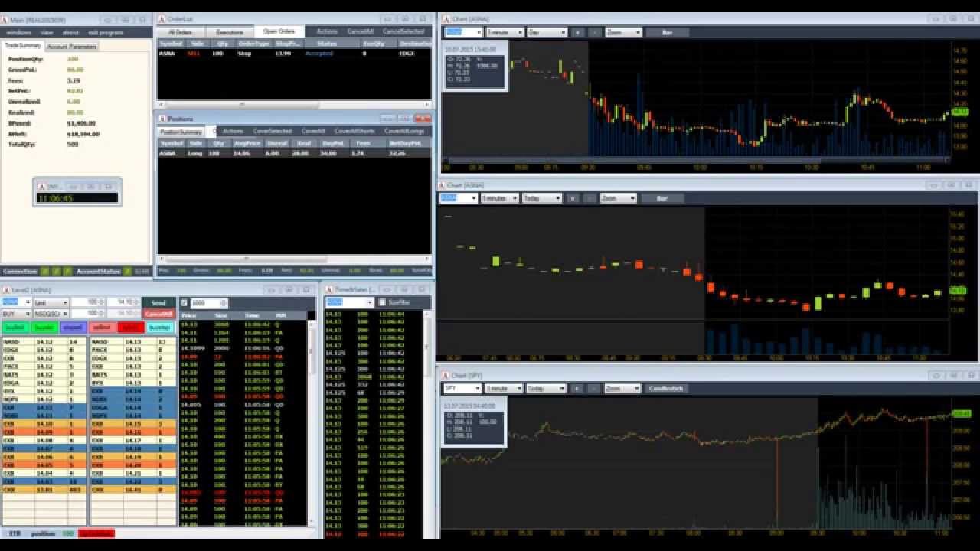The height and width of the screenshot is (551, 980).
Task: Click the cyan buystop button in Level2
Action: 159,328
